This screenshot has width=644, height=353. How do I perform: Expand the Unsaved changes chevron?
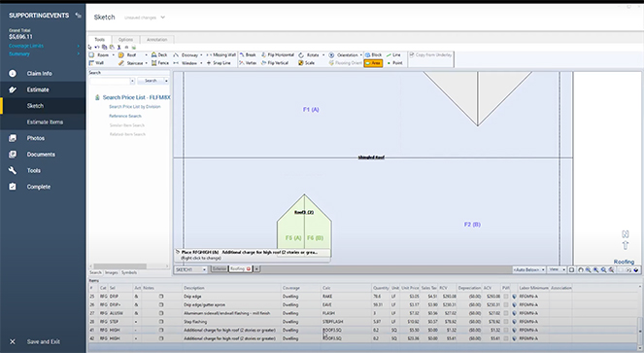162,18
